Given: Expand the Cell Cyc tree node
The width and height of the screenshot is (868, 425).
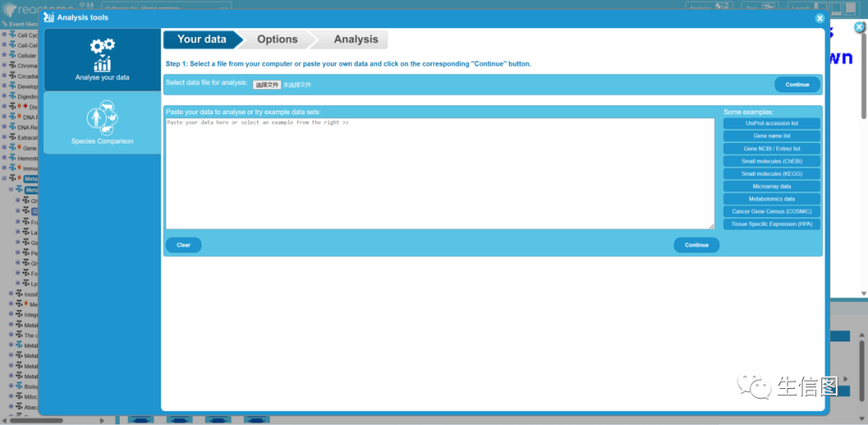Looking at the screenshot, I should pyautogui.click(x=5, y=35).
